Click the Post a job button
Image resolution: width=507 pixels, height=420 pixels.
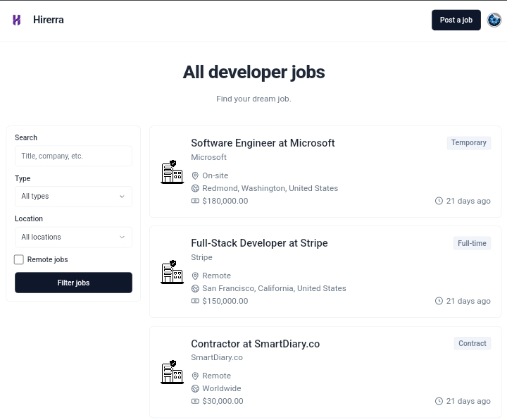point(456,20)
